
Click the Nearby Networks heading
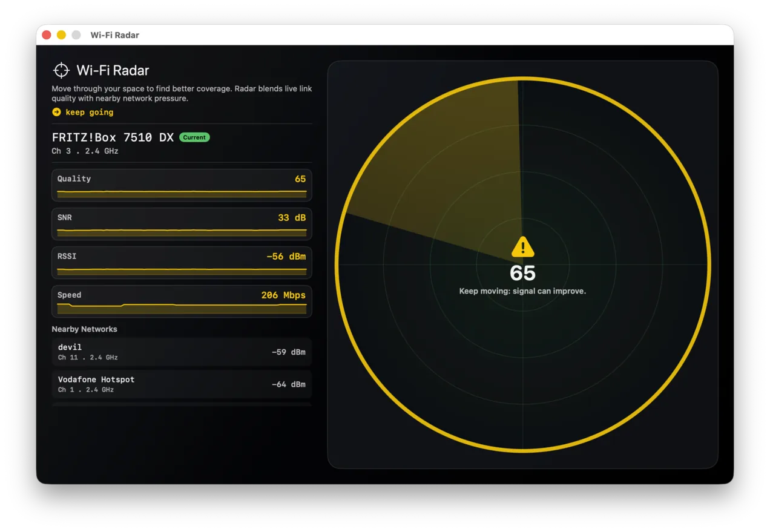coord(84,329)
